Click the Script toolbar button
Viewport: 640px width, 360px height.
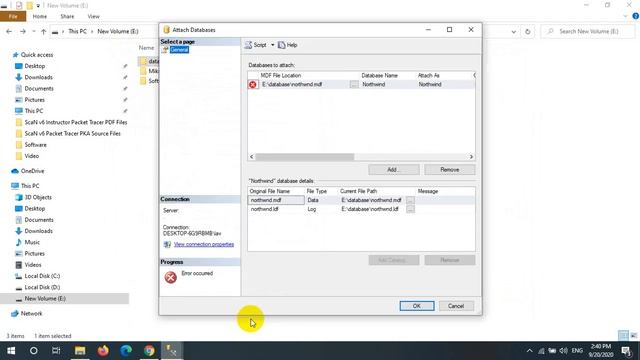click(x=256, y=45)
